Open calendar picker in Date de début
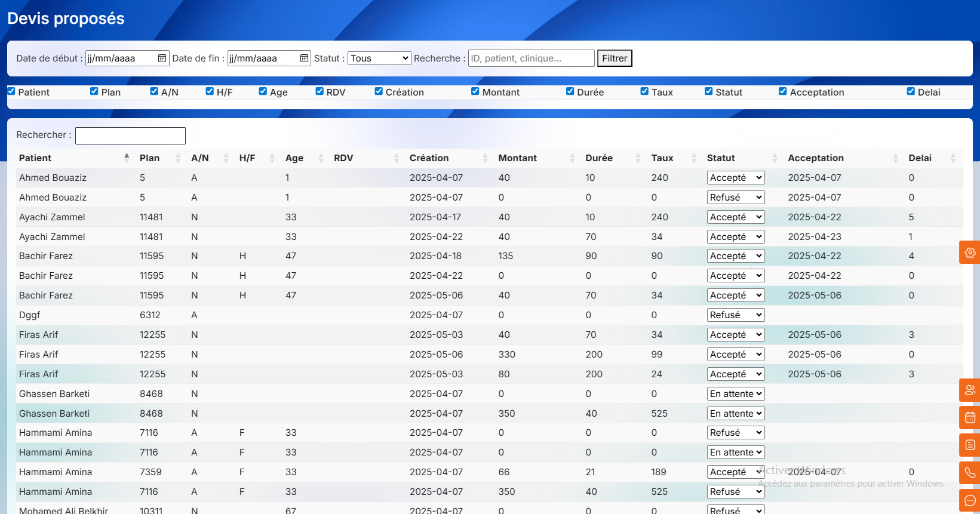Screen dimensions: 980x514 [162, 59]
